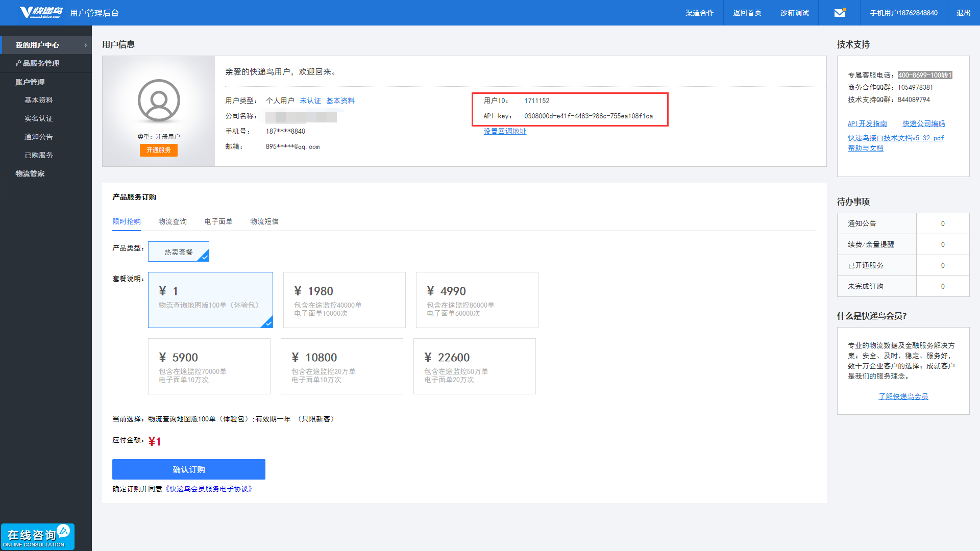The image size is (980, 551).
Task: Switch to 物流查询 tab
Action: click(173, 221)
